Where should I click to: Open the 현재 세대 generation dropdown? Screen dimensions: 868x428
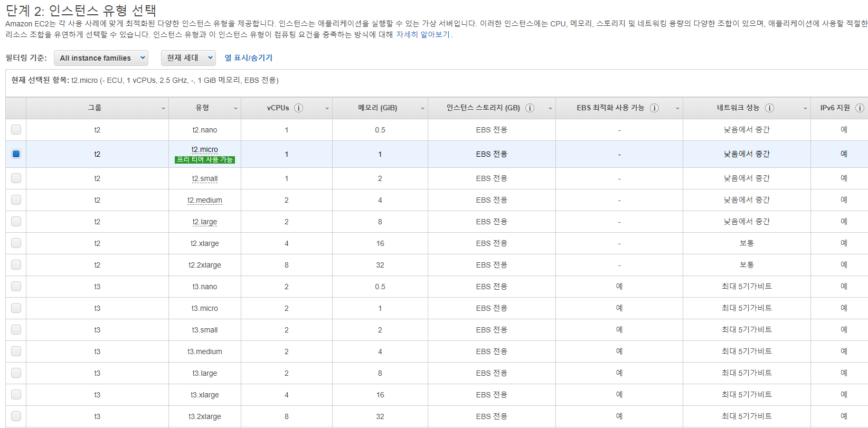click(188, 58)
